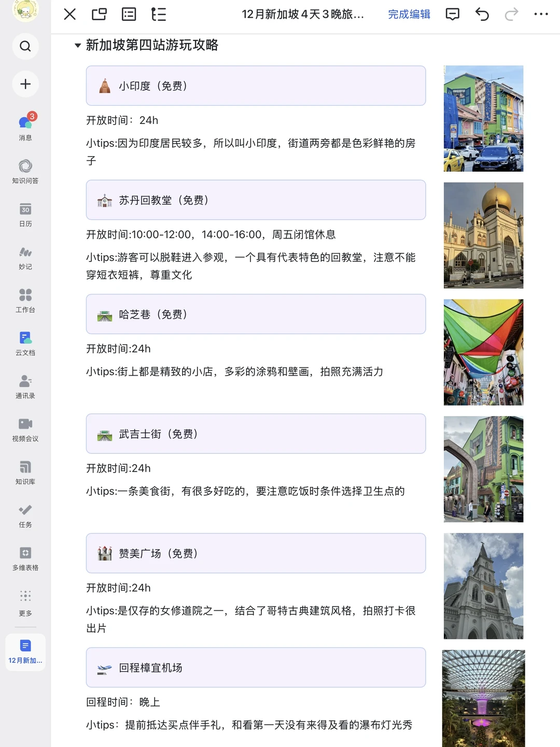Click the undo icon in top toolbar
Viewport: 560px width, 747px height.
481,15
